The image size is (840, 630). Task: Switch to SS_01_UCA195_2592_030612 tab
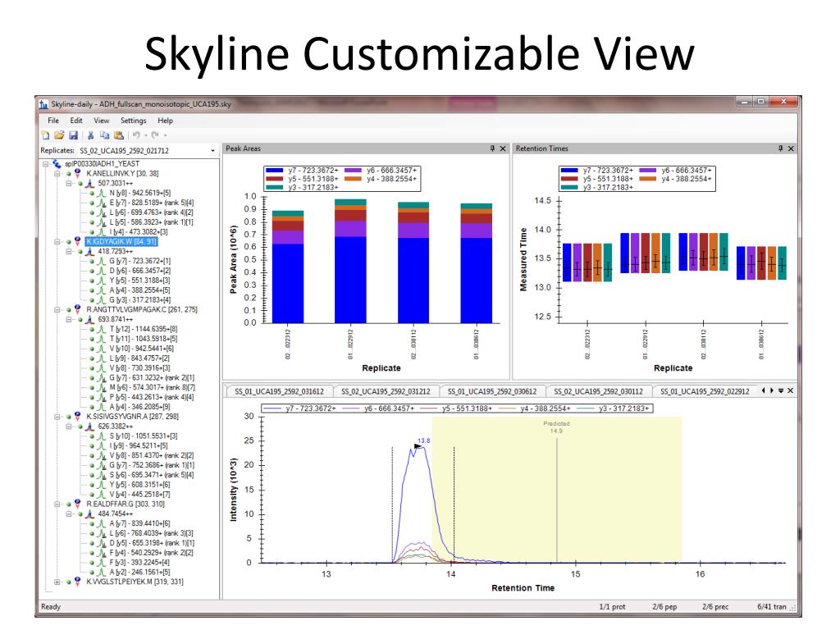tap(492, 391)
